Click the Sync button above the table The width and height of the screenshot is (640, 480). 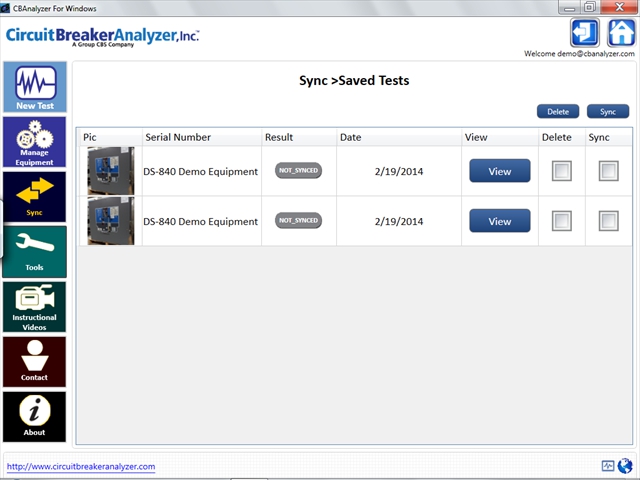point(608,111)
